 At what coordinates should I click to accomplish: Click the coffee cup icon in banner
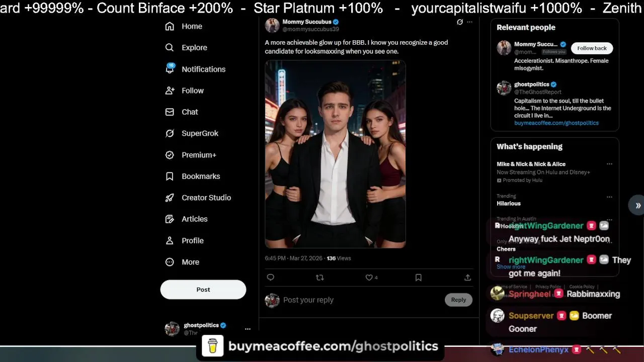coord(212,346)
